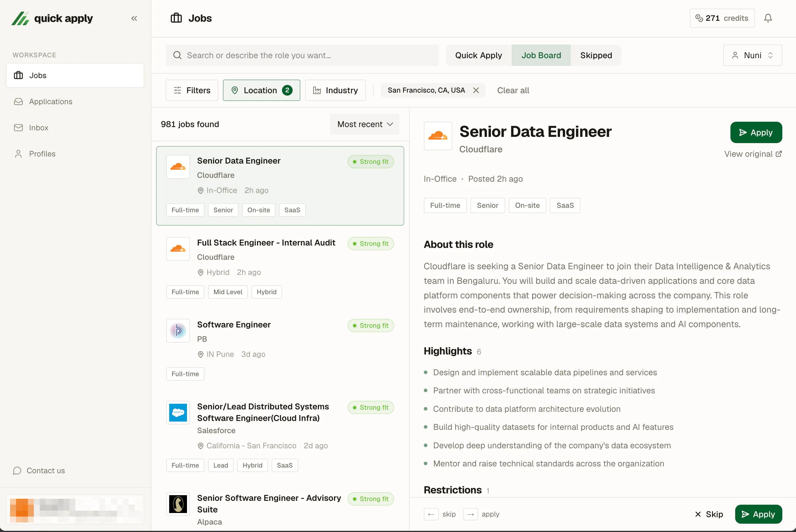Click the right arrow apply shortcut key
The image size is (796, 532).
pos(470,514)
